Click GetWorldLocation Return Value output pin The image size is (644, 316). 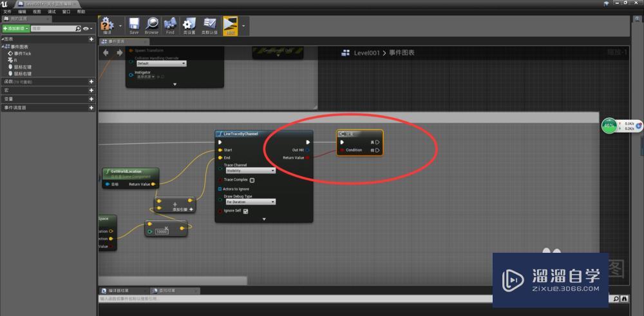coord(153,184)
